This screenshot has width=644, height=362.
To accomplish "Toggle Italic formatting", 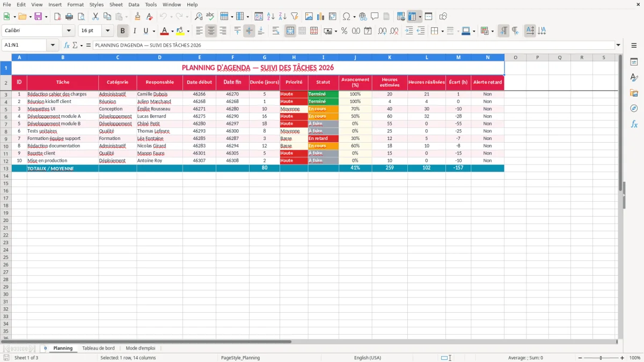I will pos(135,31).
